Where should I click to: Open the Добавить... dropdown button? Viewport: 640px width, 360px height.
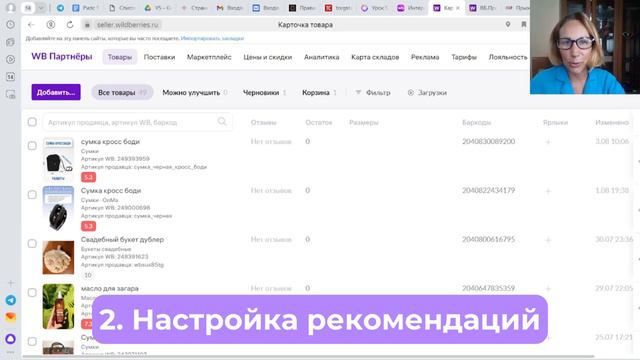pyautogui.click(x=56, y=92)
